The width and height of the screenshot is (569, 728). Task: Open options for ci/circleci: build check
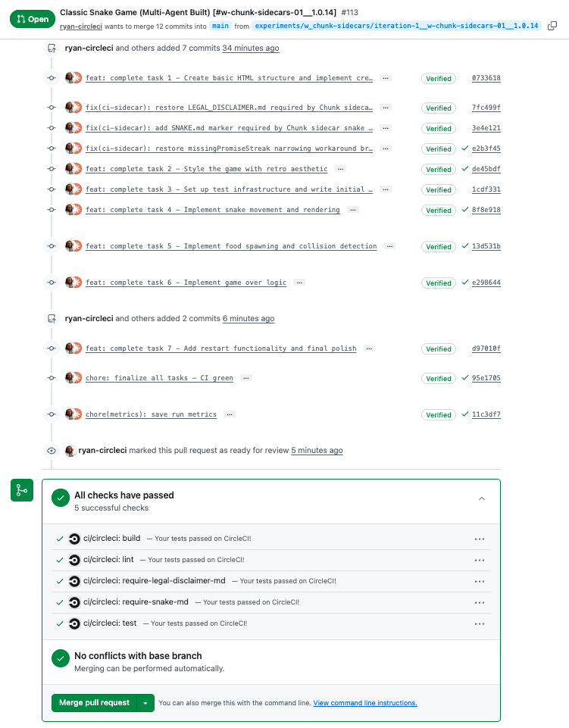click(x=480, y=539)
